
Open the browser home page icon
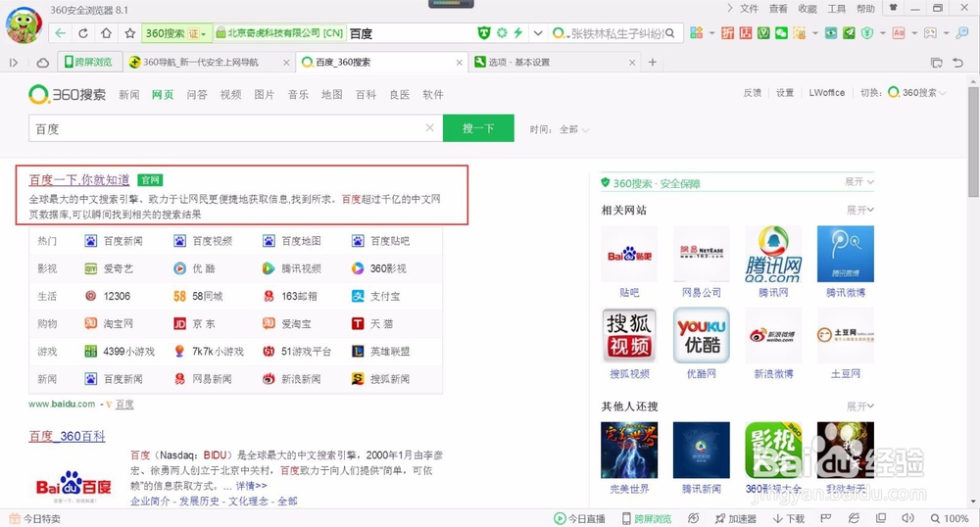[x=106, y=33]
